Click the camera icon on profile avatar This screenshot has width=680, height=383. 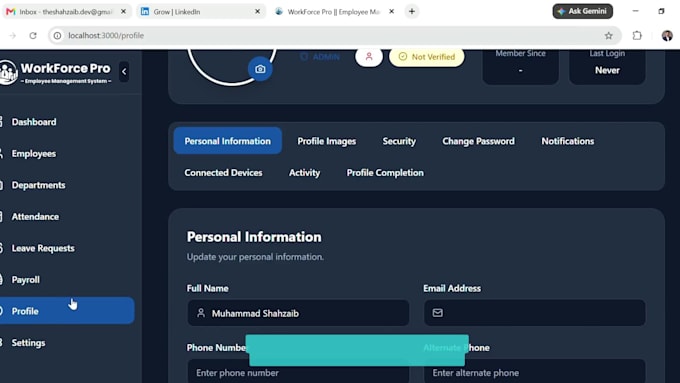click(260, 69)
